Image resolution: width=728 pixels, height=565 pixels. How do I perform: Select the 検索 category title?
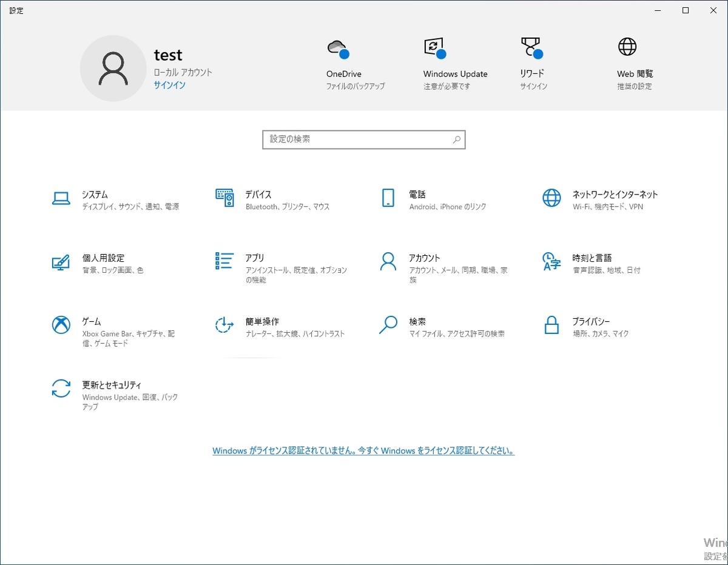tap(417, 322)
